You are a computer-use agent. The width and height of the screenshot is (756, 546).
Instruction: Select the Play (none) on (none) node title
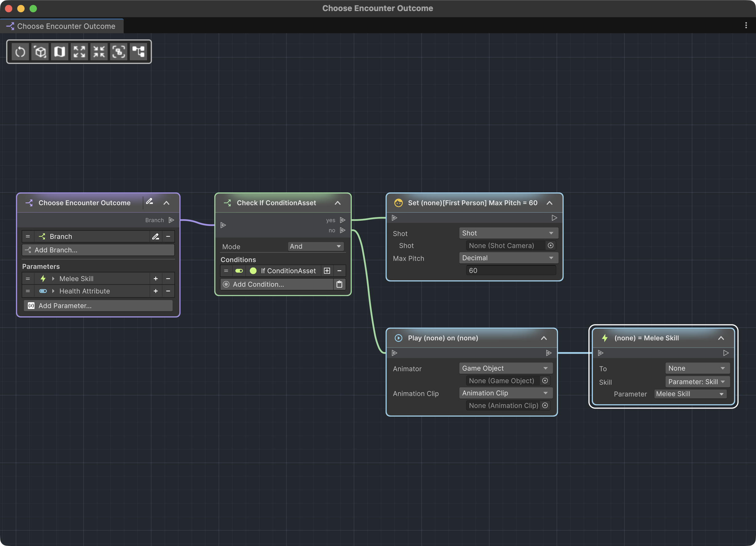(443, 338)
